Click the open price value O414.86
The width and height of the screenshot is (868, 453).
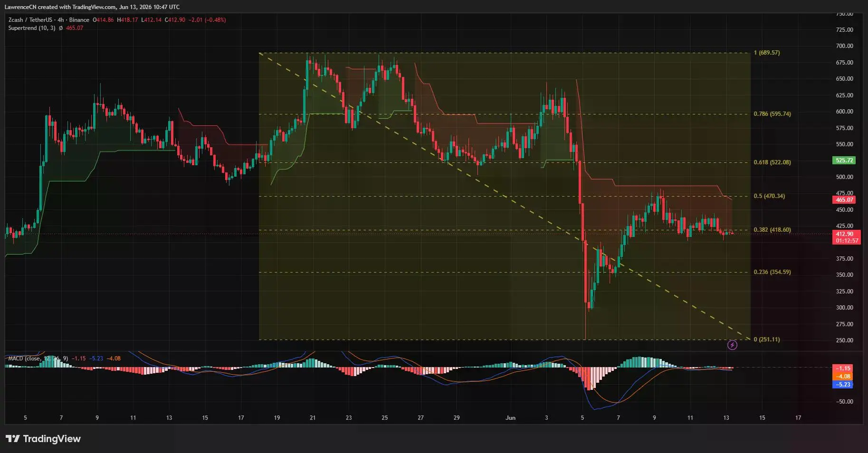(103, 20)
